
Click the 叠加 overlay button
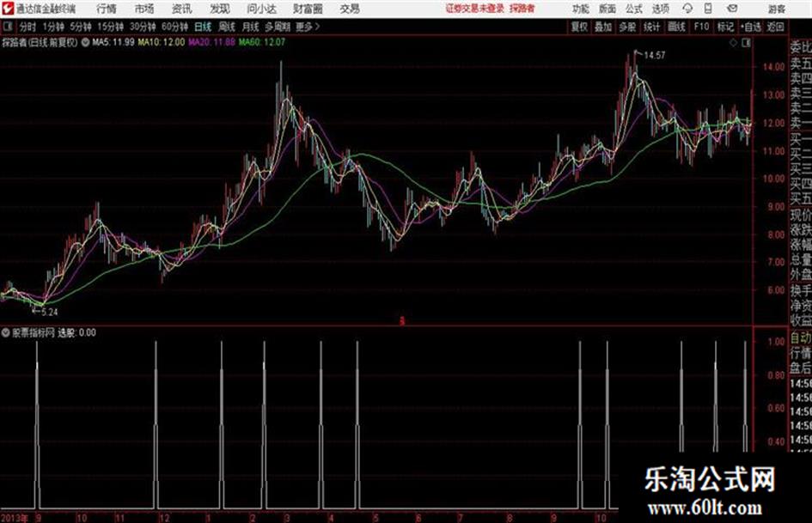click(603, 27)
